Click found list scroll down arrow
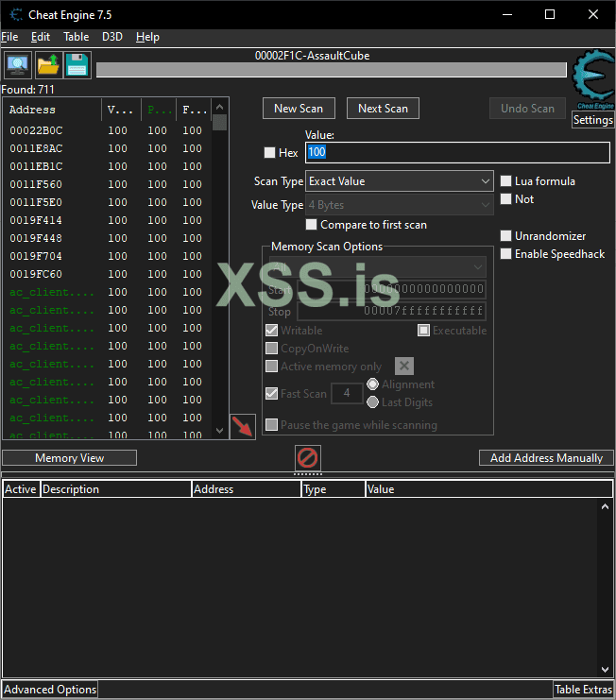The width and height of the screenshot is (616, 700). coord(219,431)
